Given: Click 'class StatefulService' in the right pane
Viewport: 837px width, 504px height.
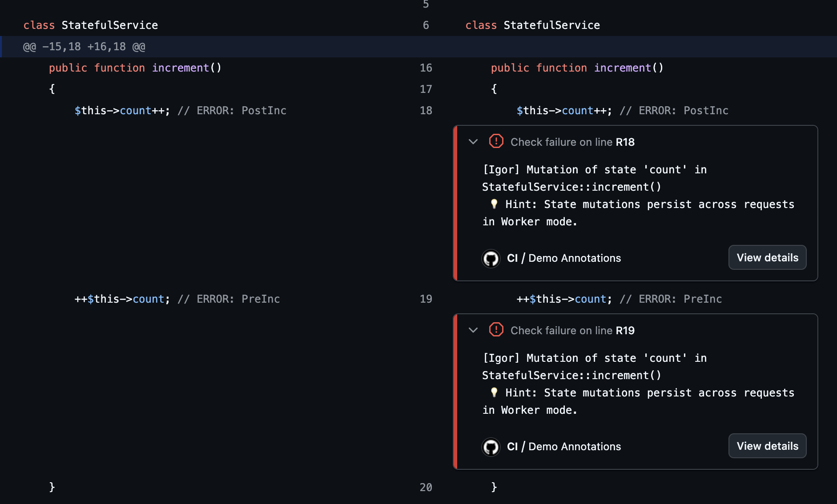Looking at the screenshot, I should point(533,25).
